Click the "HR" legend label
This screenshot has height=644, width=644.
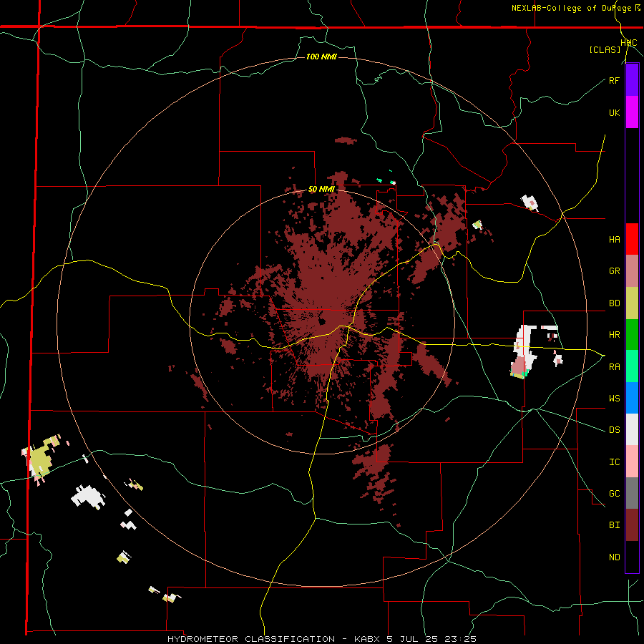pyautogui.click(x=614, y=335)
